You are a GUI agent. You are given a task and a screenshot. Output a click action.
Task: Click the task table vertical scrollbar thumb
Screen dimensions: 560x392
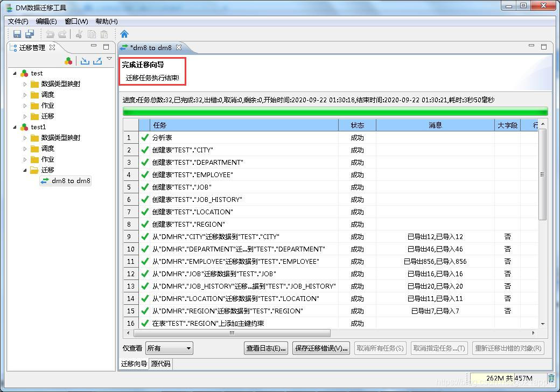pyautogui.click(x=543, y=174)
